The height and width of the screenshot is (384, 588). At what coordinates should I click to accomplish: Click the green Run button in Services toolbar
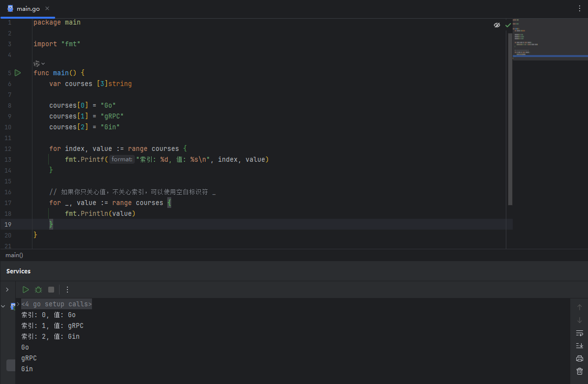(x=26, y=290)
